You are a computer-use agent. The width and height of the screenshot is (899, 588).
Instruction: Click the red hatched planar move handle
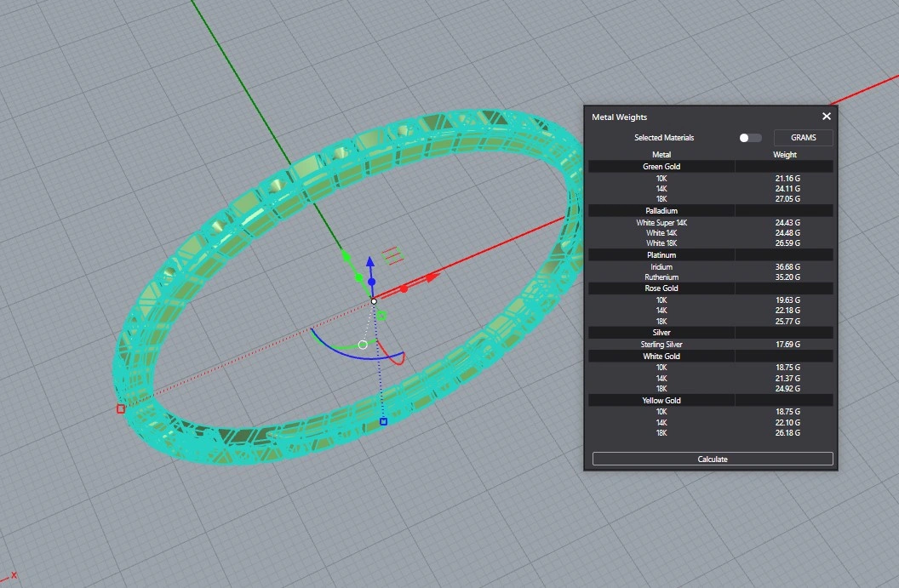pos(391,254)
